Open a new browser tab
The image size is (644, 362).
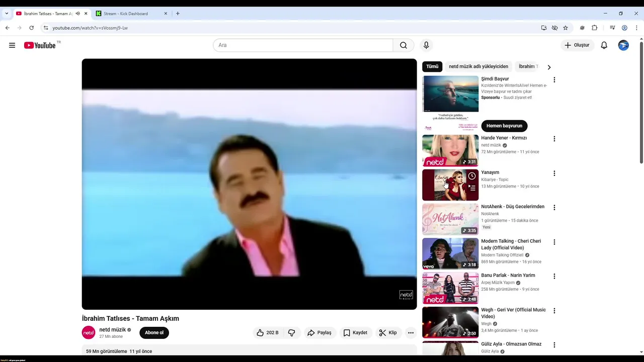coord(178,14)
